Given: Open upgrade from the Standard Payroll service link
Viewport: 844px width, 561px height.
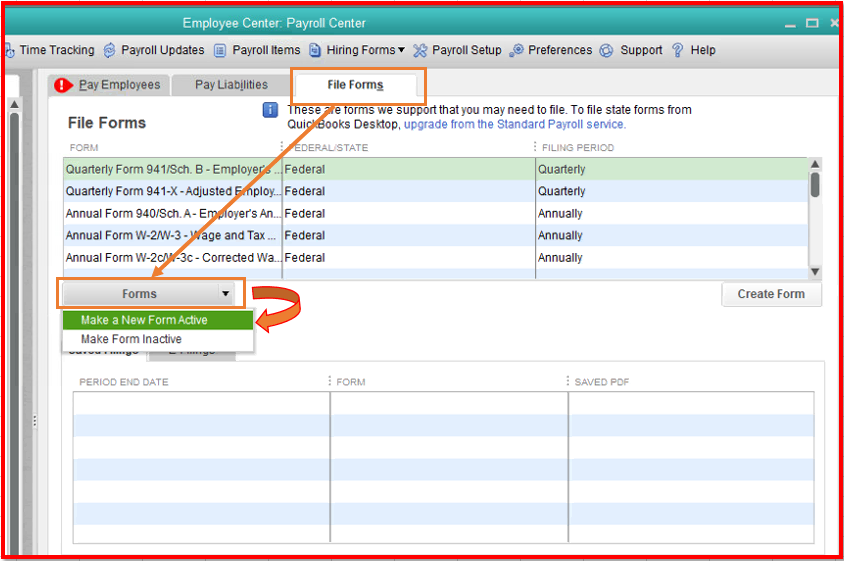Looking at the screenshot, I should tap(515, 124).
